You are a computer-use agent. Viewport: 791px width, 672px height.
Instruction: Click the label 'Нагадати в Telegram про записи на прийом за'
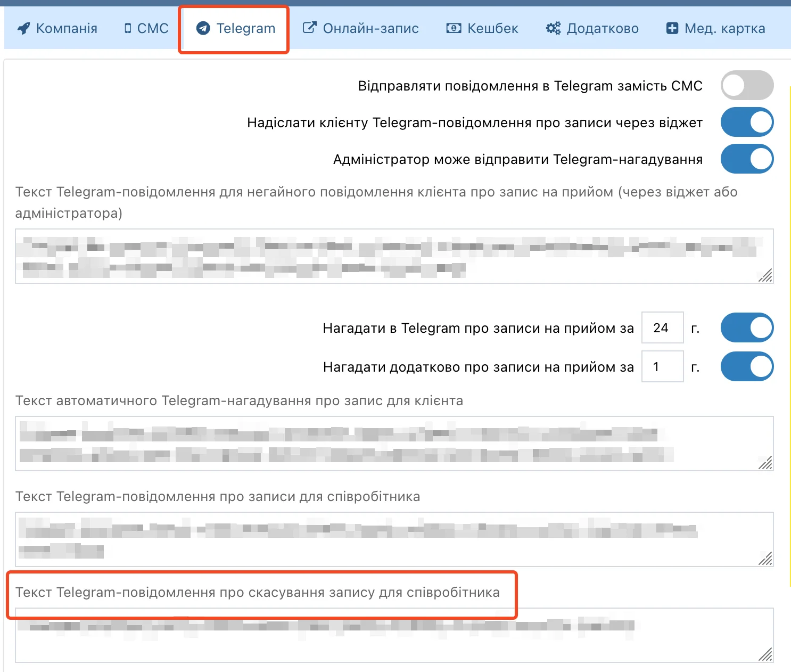point(479,328)
